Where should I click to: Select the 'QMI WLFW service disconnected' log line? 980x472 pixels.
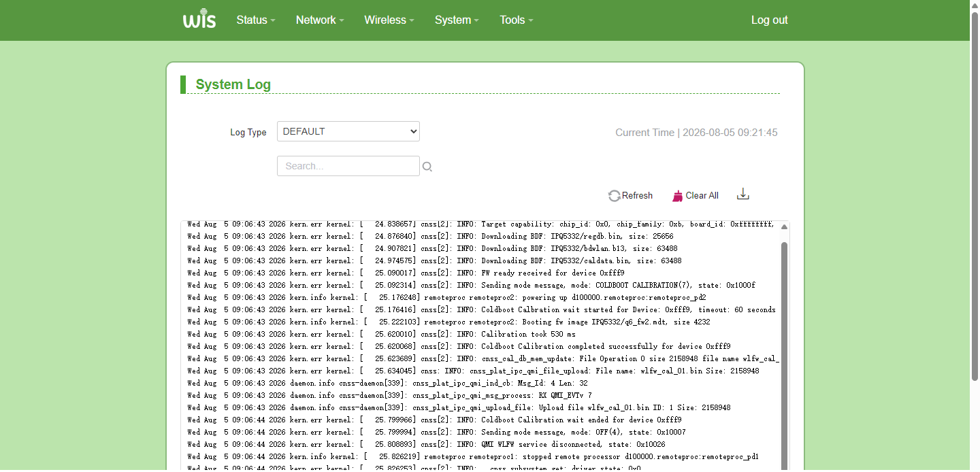426,444
